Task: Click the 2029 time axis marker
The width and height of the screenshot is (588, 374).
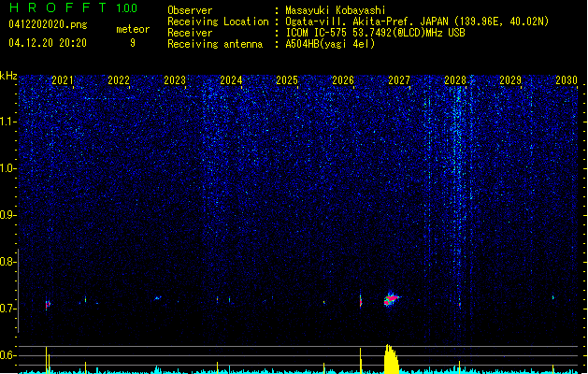Action: click(510, 80)
